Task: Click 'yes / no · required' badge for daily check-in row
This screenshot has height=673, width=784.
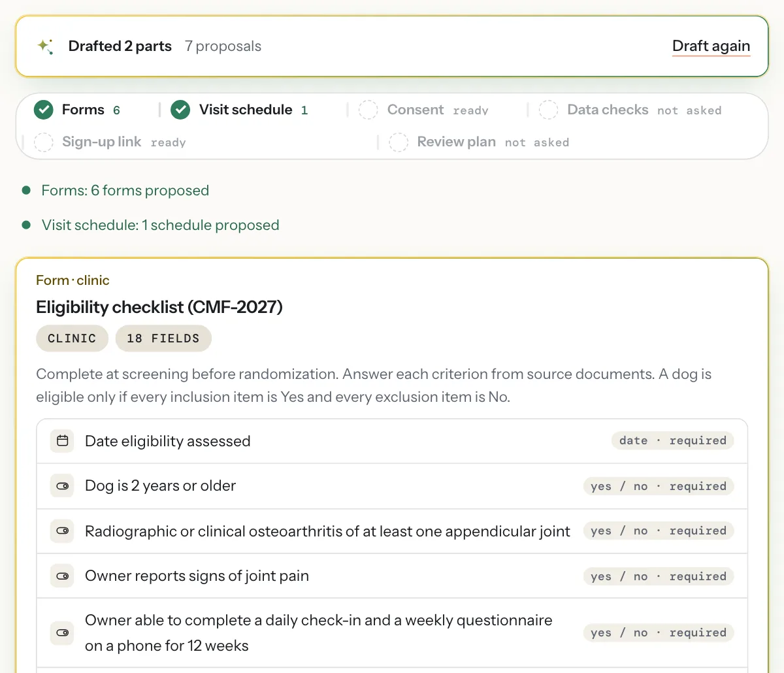Action: pos(659,632)
